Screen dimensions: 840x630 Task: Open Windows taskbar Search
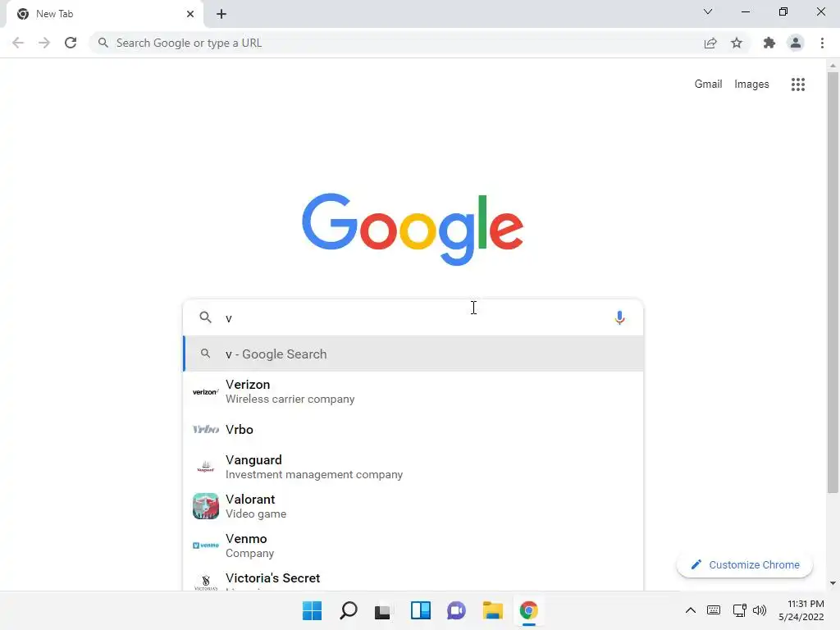click(348, 610)
